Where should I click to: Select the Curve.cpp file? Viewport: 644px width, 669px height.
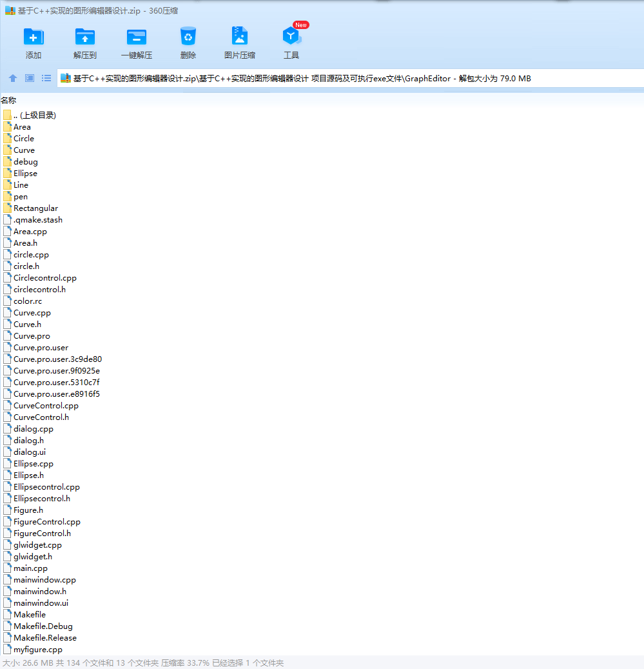click(27, 313)
